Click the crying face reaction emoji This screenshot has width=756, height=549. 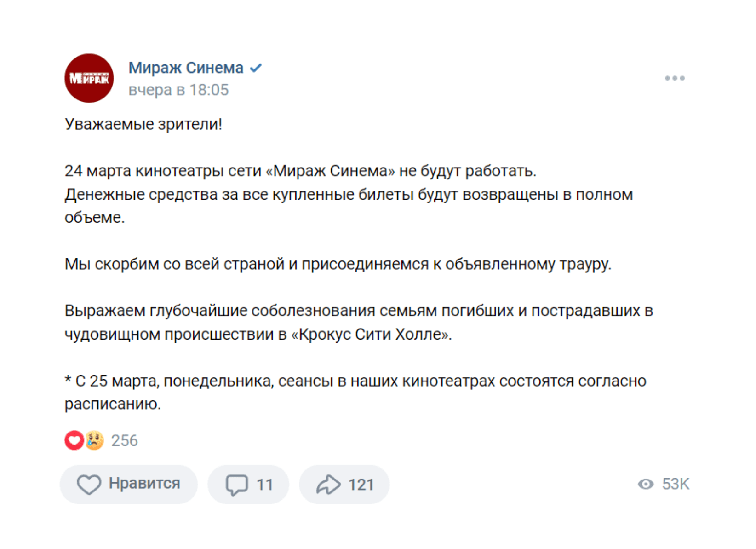point(95,440)
